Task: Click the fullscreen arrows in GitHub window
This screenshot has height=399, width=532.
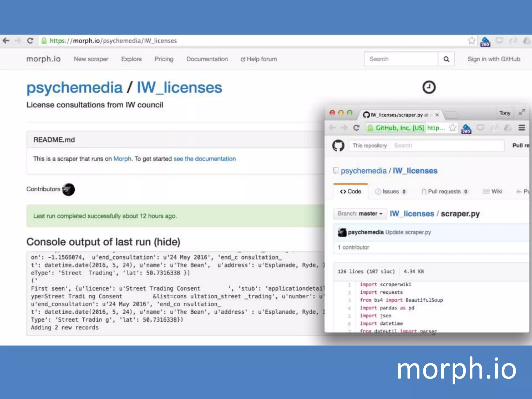Action: point(522,112)
